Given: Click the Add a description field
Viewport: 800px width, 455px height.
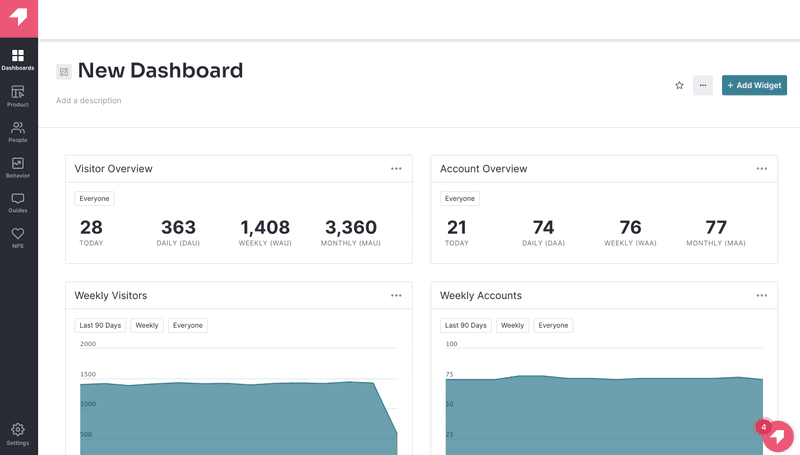Looking at the screenshot, I should coord(89,101).
